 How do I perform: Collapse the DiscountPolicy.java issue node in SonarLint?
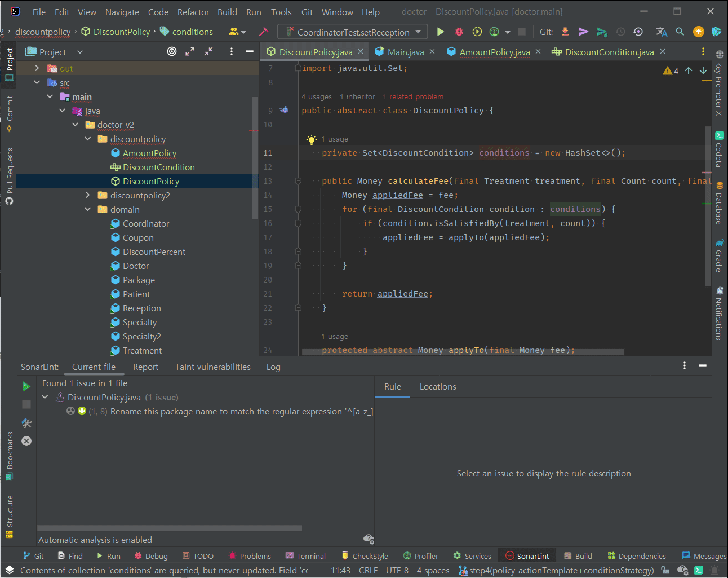(x=45, y=397)
